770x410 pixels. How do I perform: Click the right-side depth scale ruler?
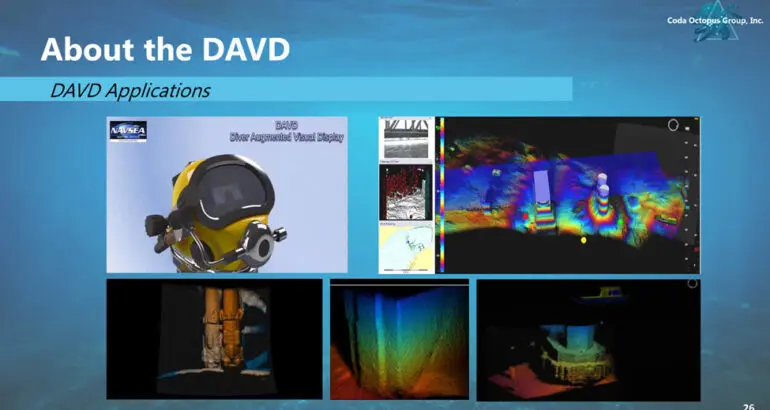coord(688,195)
